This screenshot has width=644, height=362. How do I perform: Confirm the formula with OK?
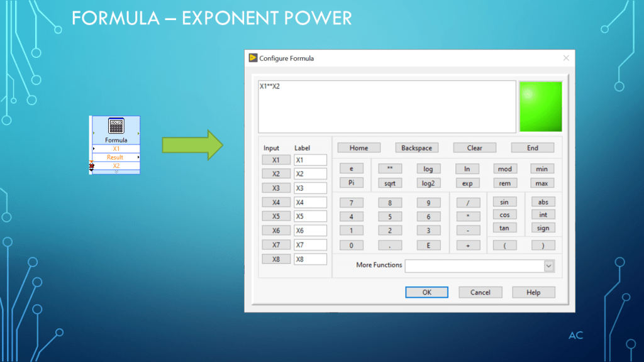point(426,292)
